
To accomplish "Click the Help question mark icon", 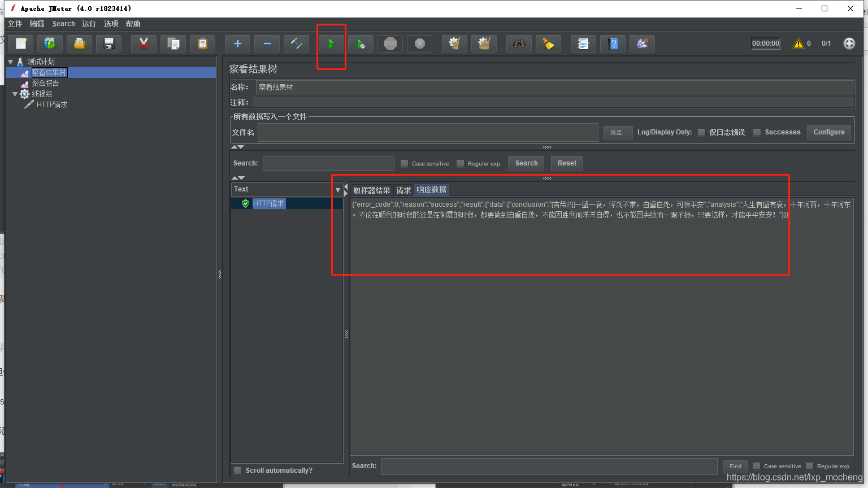I will coord(613,43).
